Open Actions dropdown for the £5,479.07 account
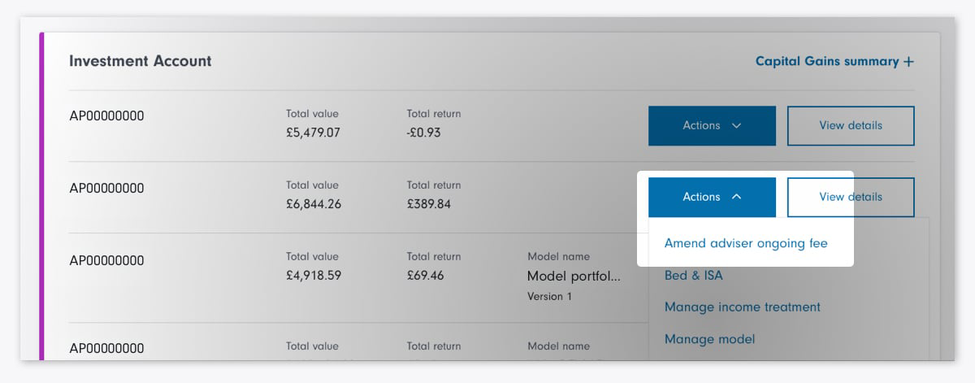 [x=712, y=126]
